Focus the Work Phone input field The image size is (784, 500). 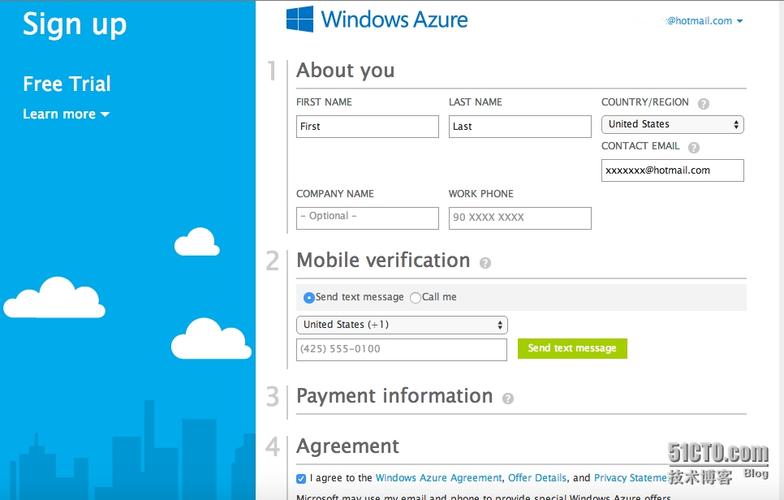(x=520, y=218)
